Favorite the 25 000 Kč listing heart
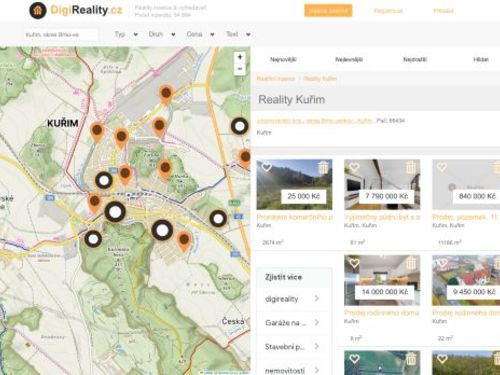 point(266,167)
